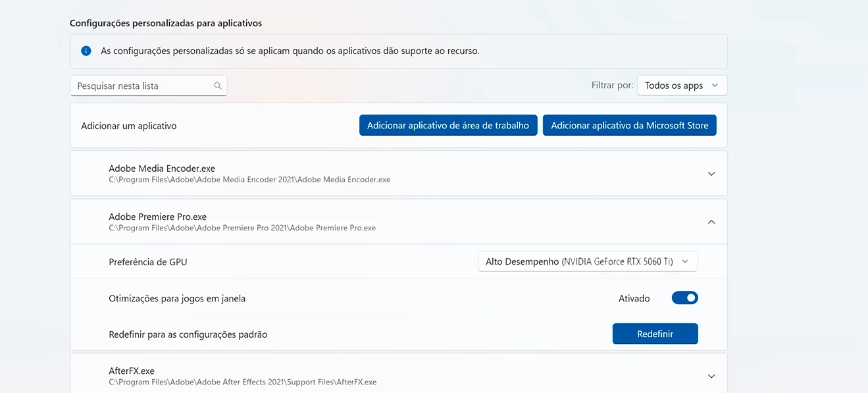Image resolution: width=868 pixels, height=393 pixels.
Task: Click the 'Ativado' status text
Action: pyautogui.click(x=634, y=298)
